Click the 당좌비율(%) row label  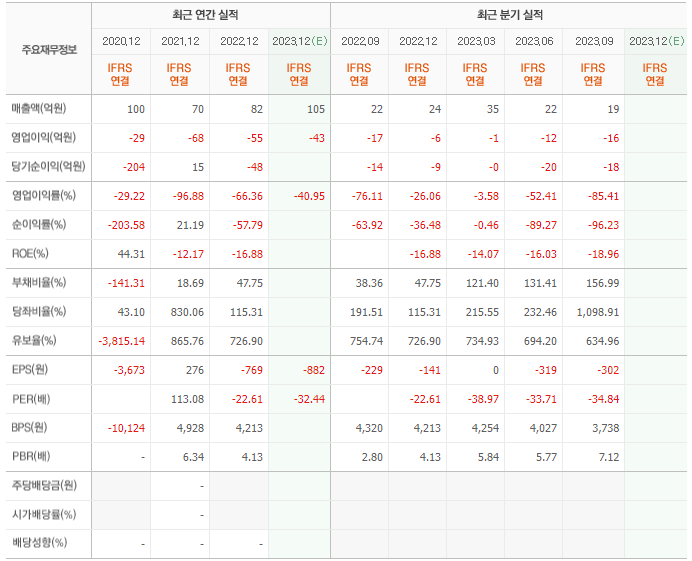click(39, 312)
